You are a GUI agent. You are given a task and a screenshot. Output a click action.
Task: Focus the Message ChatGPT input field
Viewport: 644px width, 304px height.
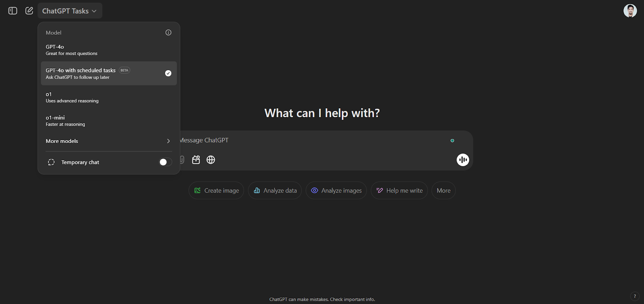tap(314, 140)
